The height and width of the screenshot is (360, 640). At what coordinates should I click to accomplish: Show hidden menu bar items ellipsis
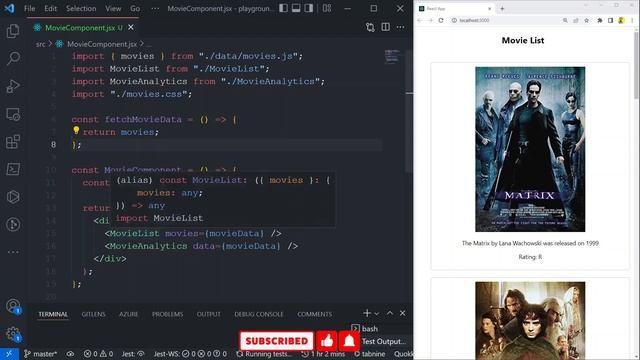click(x=155, y=8)
